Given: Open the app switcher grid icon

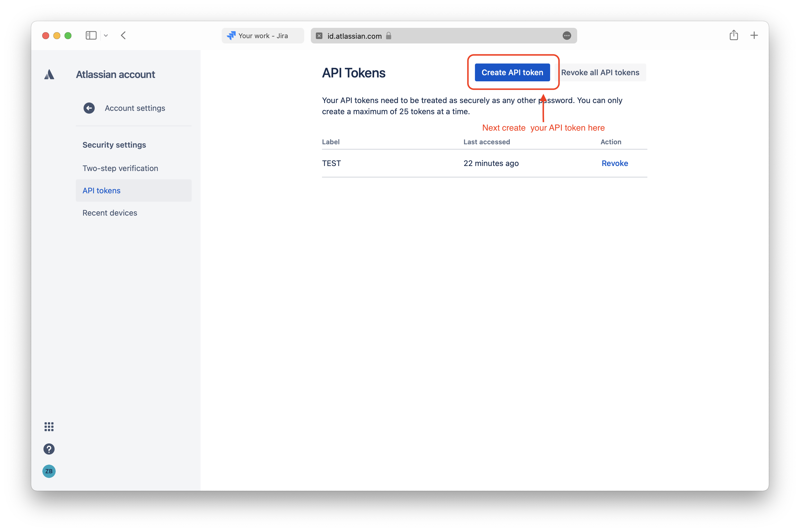Looking at the screenshot, I should click(49, 426).
